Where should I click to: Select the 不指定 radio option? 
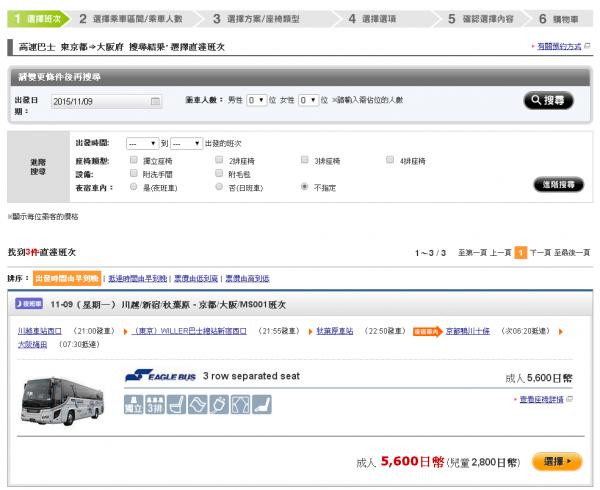coord(305,187)
